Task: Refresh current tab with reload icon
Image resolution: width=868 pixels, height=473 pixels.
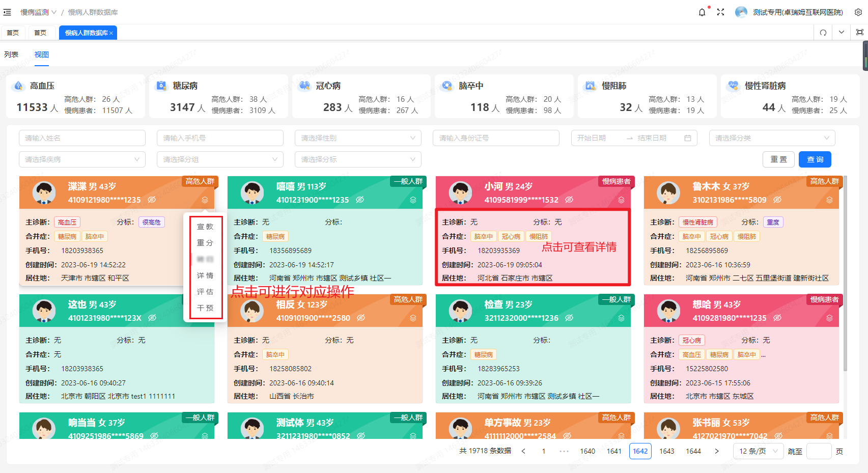Action: [823, 33]
